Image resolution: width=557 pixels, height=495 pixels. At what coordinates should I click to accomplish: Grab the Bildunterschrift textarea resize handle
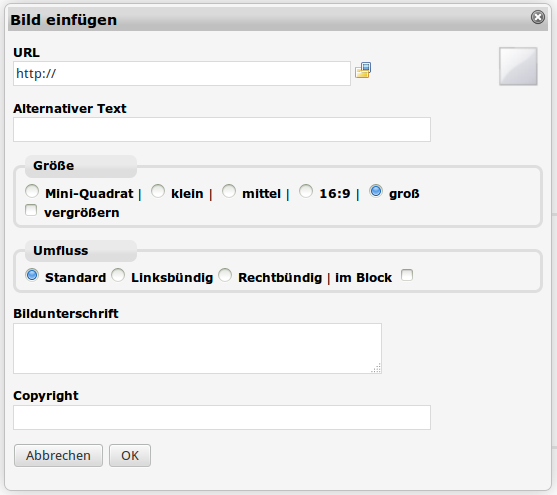(377, 368)
